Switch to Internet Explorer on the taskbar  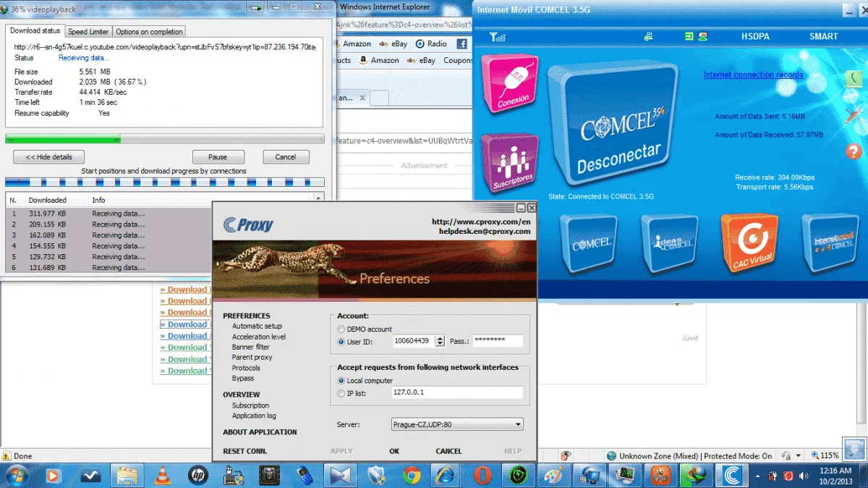tap(446, 475)
